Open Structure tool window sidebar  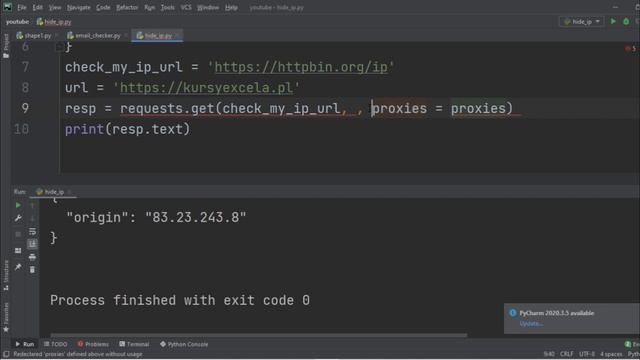coord(6,276)
